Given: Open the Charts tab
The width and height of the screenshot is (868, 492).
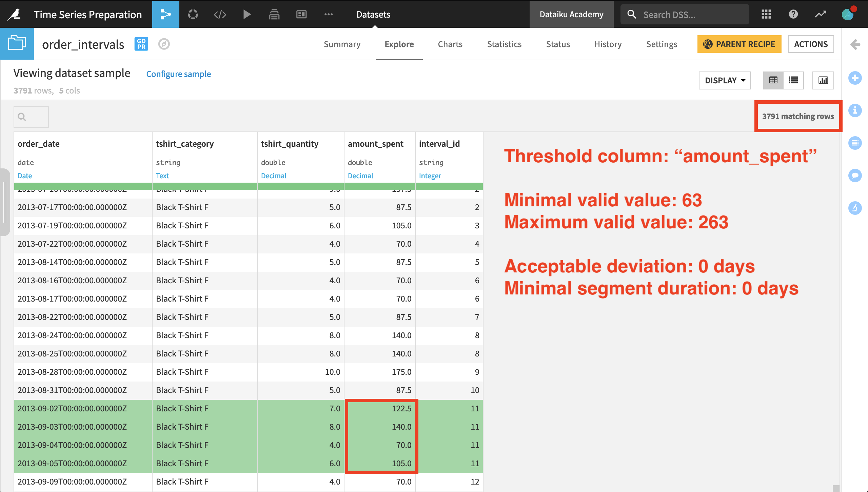Looking at the screenshot, I should pyautogui.click(x=450, y=44).
